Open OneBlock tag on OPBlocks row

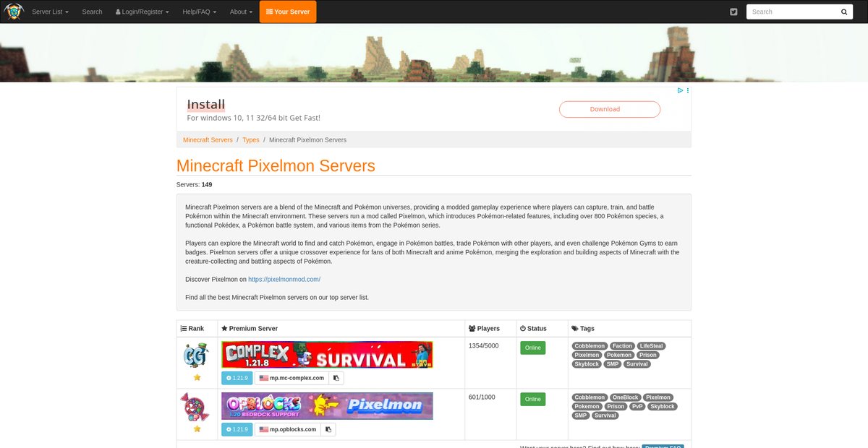pos(625,397)
